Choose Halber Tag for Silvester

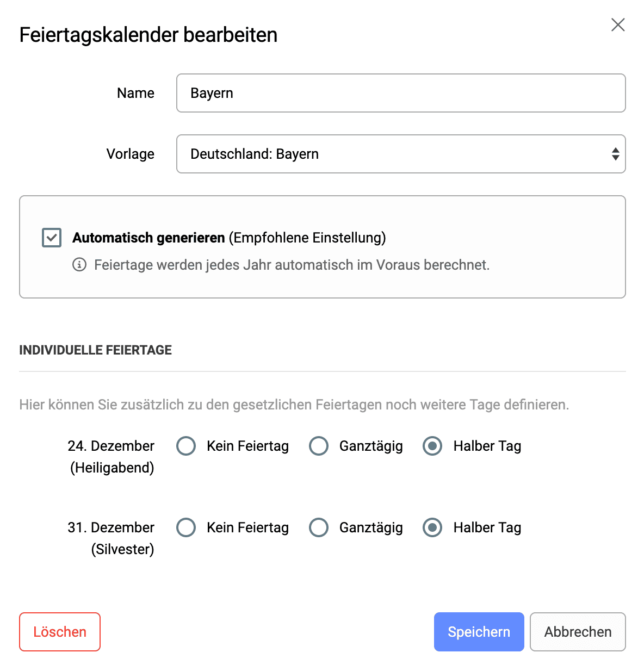pos(432,527)
